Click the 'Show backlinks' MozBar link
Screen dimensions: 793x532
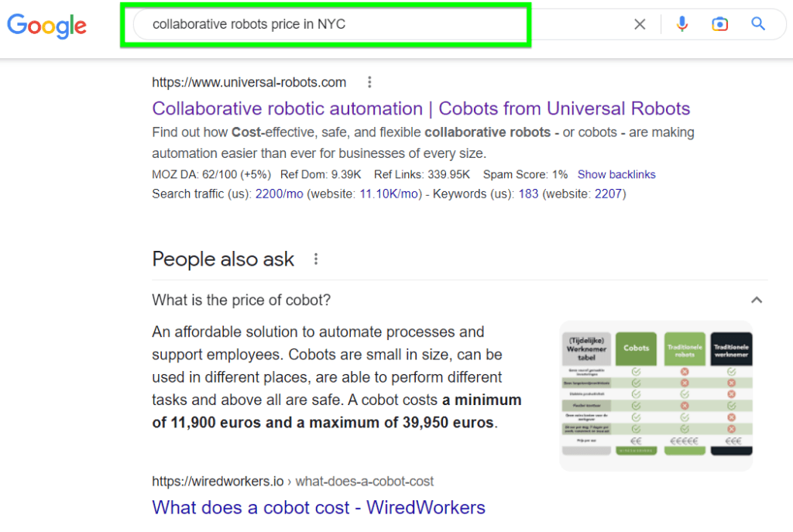click(616, 174)
